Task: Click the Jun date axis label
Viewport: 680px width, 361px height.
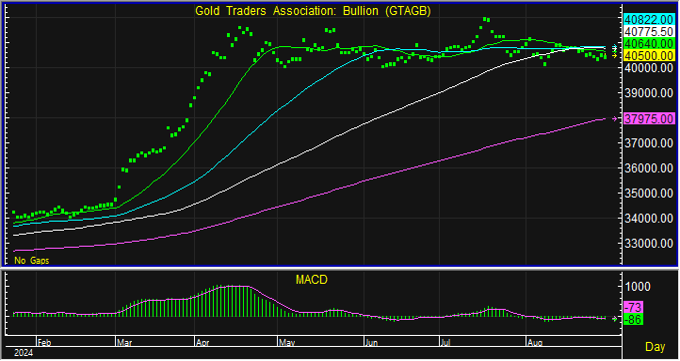Action: (371, 342)
